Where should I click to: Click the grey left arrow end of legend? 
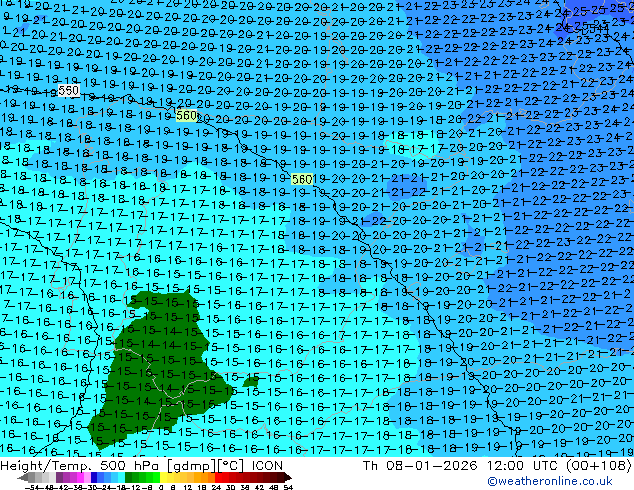coord(23,477)
